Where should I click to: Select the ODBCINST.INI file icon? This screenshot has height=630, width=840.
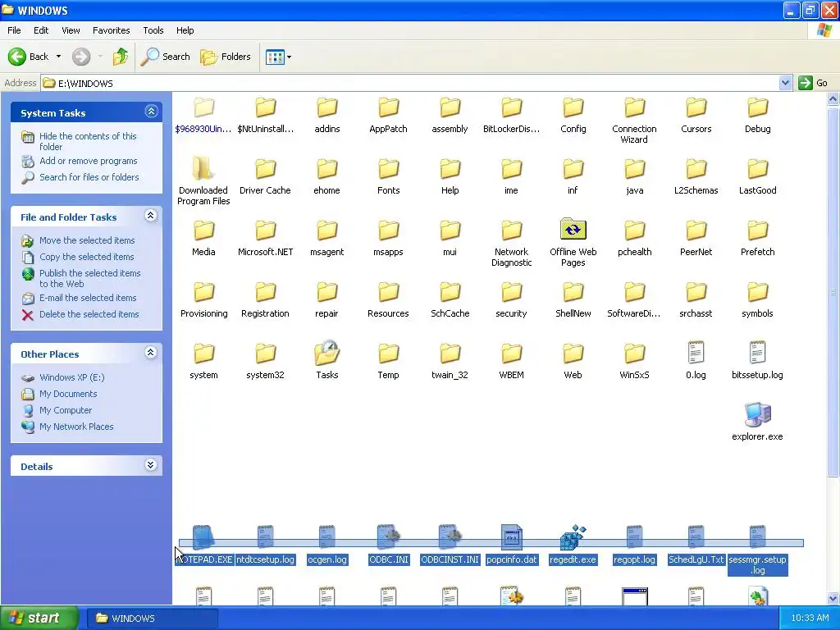pyautogui.click(x=450, y=537)
